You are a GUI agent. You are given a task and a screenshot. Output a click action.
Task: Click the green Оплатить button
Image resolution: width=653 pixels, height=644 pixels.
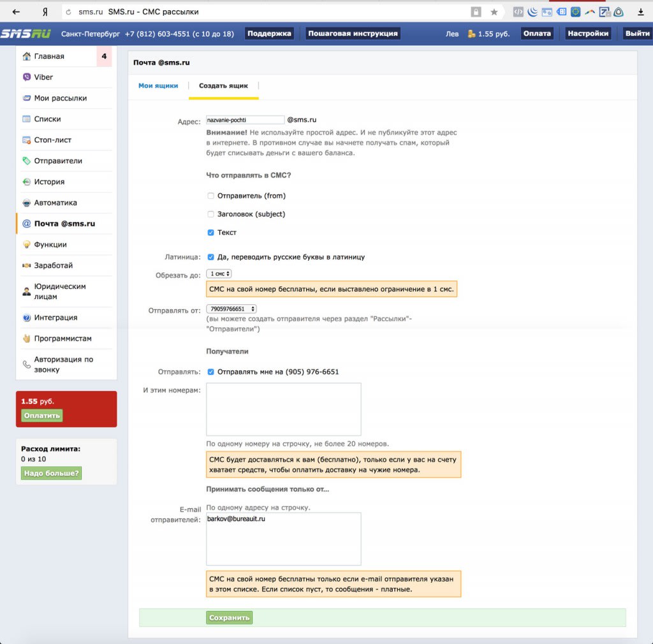pyautogui.click(x=41, y=416)
